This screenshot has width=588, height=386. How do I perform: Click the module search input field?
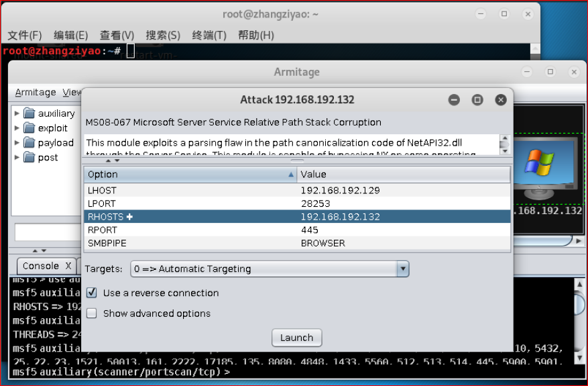pyautogui.click(x=48, y=232)
